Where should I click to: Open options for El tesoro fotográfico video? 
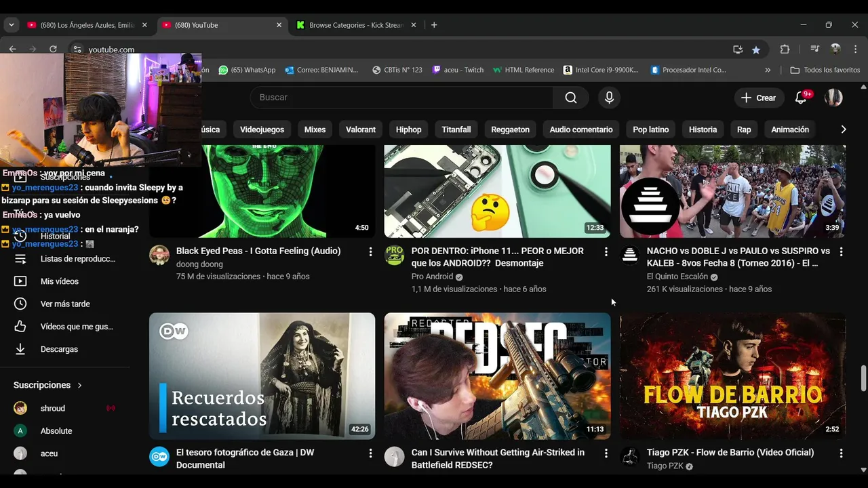click(x=370, y=453)
